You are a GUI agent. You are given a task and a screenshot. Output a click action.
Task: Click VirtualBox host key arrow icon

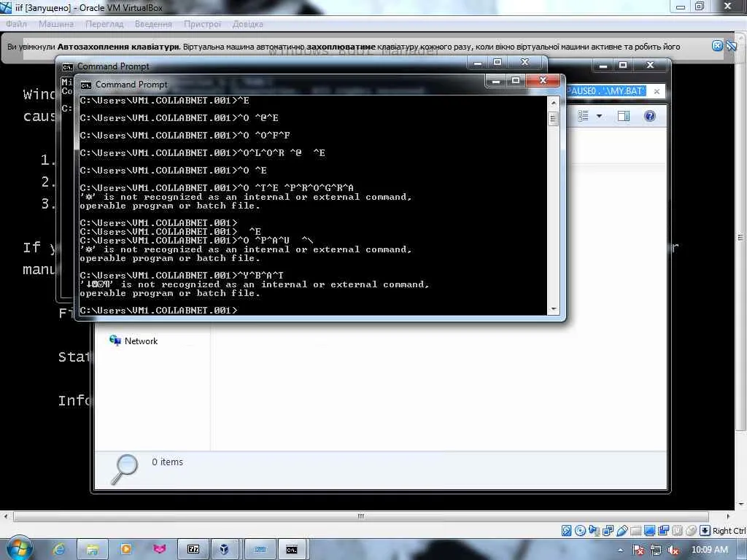(x=705, y=531)
